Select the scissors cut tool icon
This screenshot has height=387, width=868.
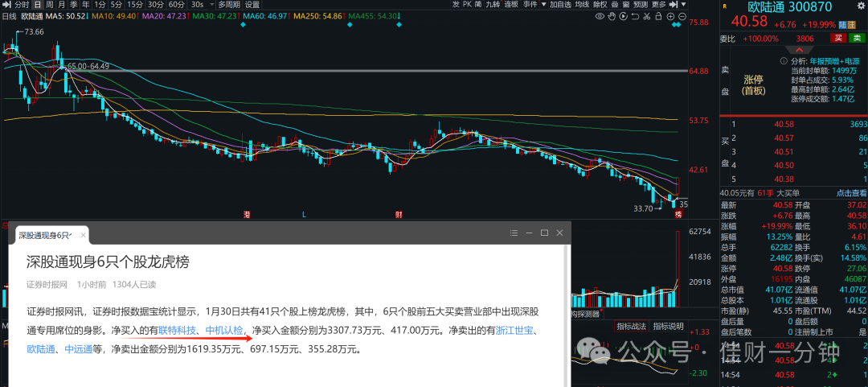click(x=646, y=17)
